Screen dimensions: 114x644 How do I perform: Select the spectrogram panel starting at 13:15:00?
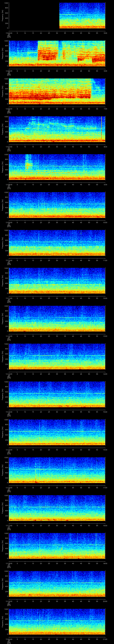[57, 432]
